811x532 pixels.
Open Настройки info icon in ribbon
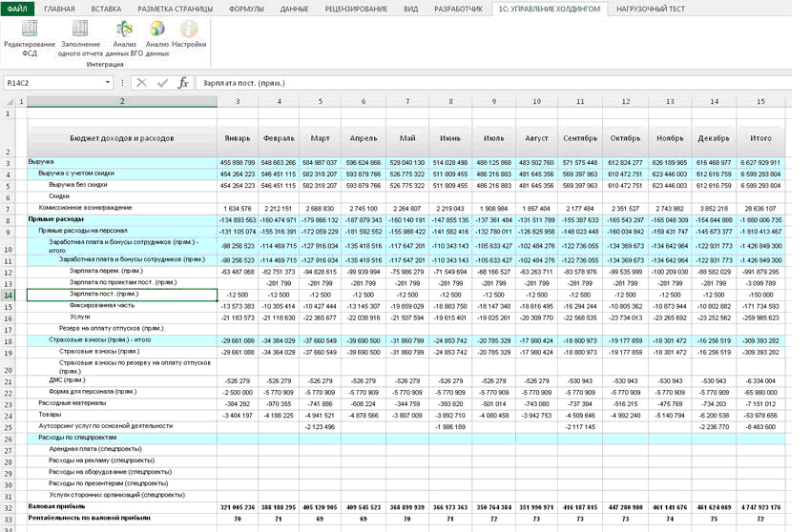pos(189,30)
